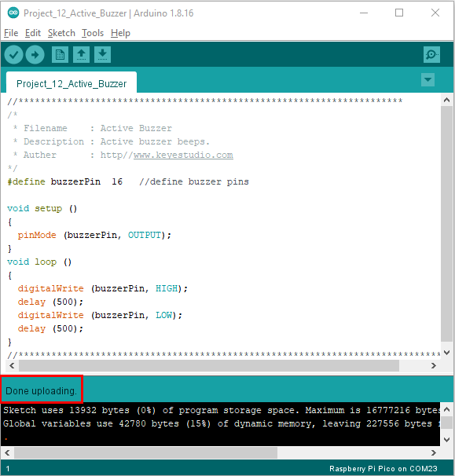This screenshot has height=476, width=455.
Task: Click the console scroll right arrow
Action: point(434,453)
